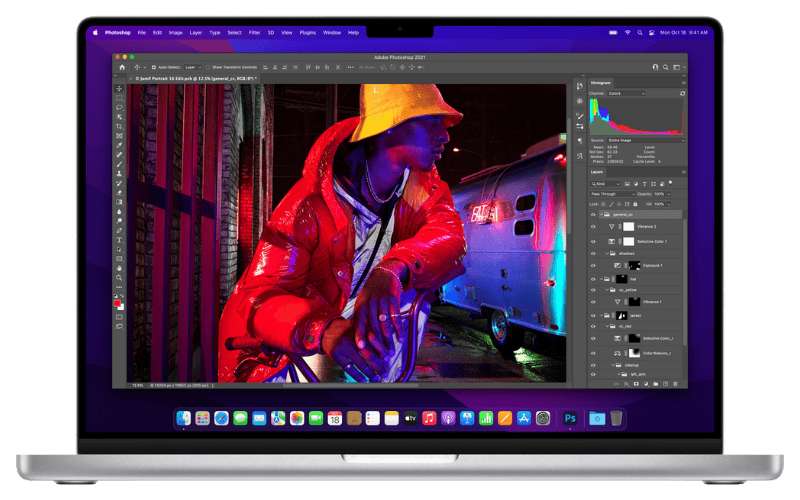Select the Eyedropper tool
Image resolution: width=800 pixels, height=500 pixels.
pyautogui.click(x=119, y=145)
